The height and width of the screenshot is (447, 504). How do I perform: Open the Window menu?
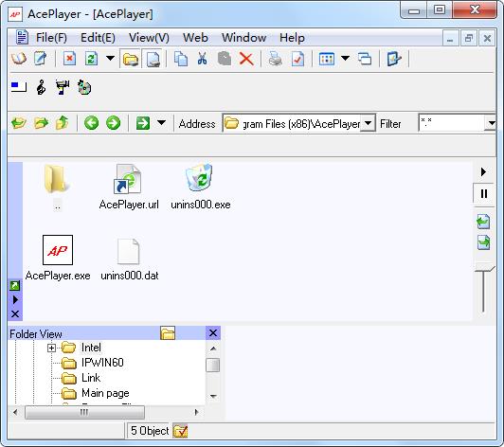tap(244, 38)
